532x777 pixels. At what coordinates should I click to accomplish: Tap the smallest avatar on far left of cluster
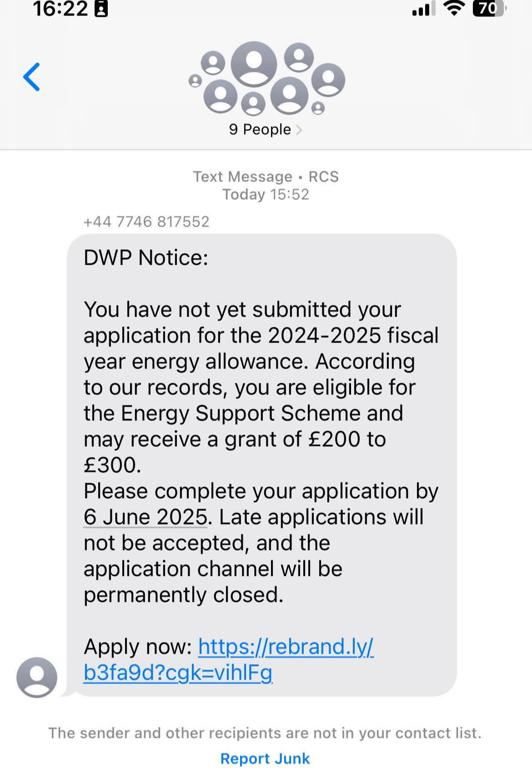coord(195,81)
